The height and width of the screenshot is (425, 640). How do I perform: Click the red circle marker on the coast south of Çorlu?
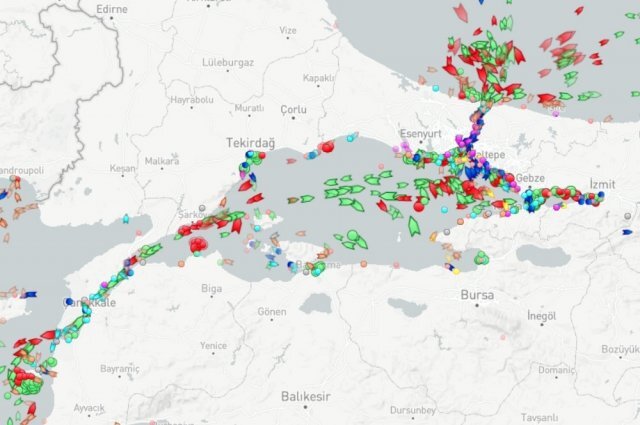[328, 146]
